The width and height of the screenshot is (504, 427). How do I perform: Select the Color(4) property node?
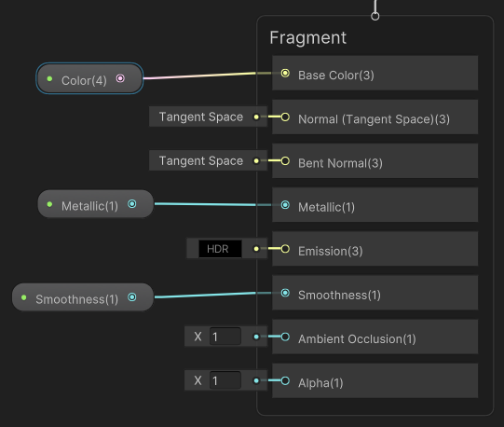coord(89,78)
